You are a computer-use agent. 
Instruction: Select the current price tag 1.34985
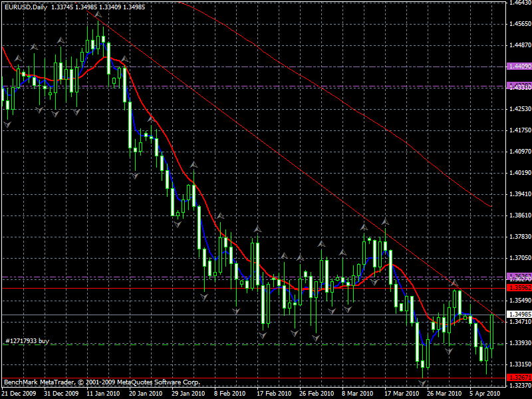(x=519, y=314)
